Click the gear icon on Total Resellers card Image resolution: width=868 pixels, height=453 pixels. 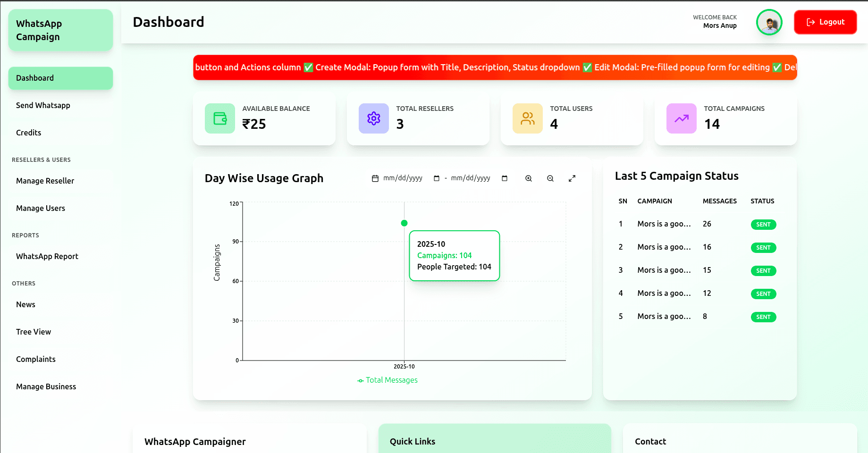pyautogui.click(x=373, y=118)
